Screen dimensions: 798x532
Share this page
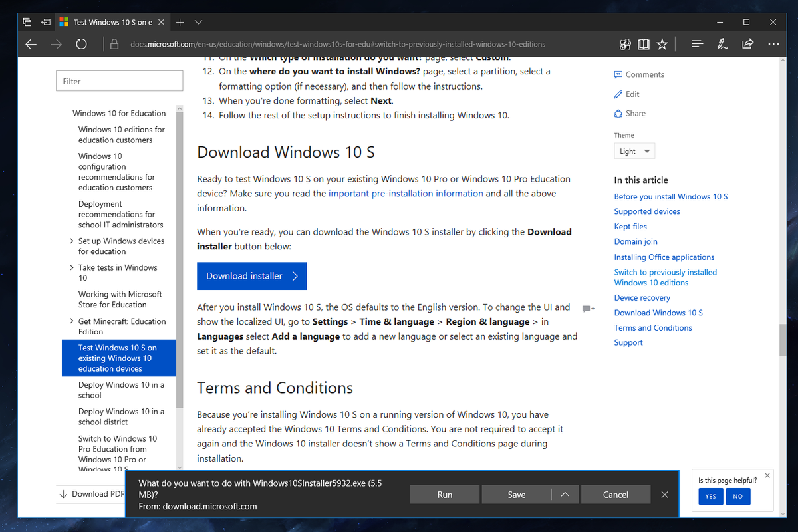pyautogui.click(x=747, y=43)
